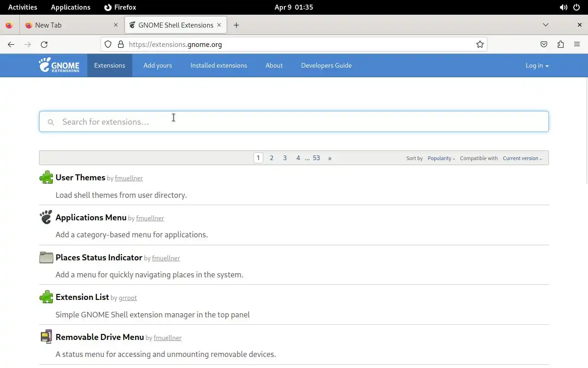The image size is (588, 368).
Task: Select the GNOME Shell Extensions tab
Action: point(175,25)
